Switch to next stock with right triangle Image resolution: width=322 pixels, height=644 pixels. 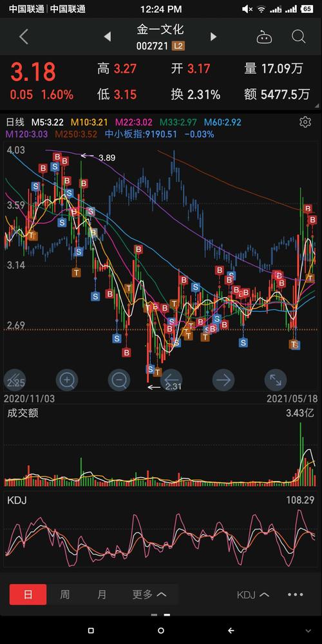[213, 37]
